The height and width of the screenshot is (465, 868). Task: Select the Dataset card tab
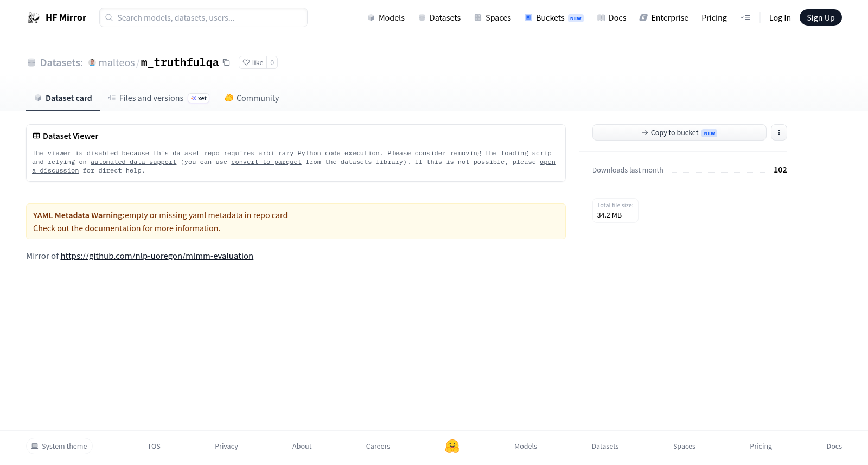pos(63,98)
